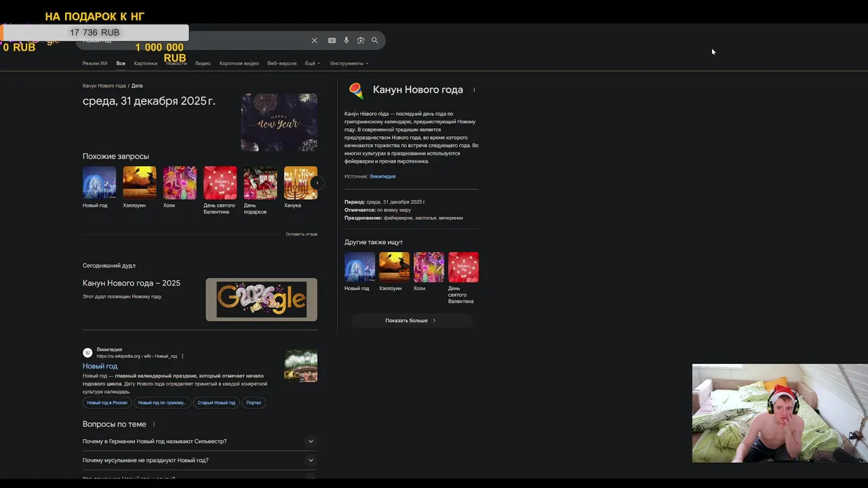This screenshot has height=488, width=868.
Task: Open the Happy New Year fireworks image
Action: (x=279, y=122)
